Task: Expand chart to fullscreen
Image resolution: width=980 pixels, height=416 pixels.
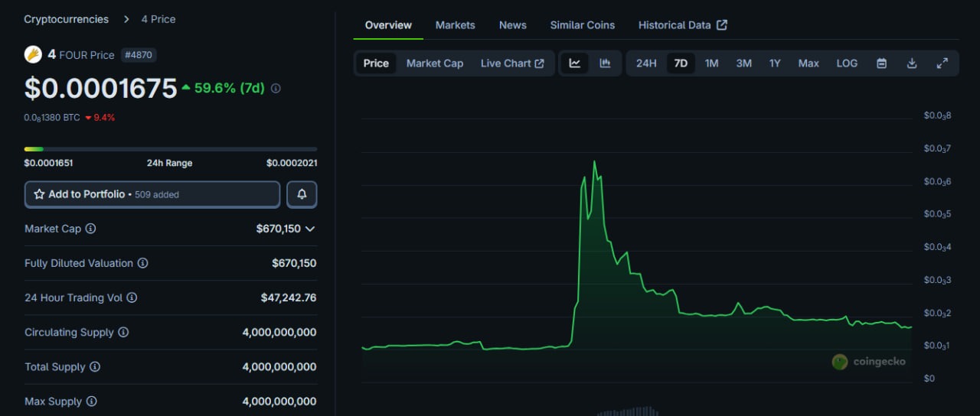Action: tap(942, 63)
